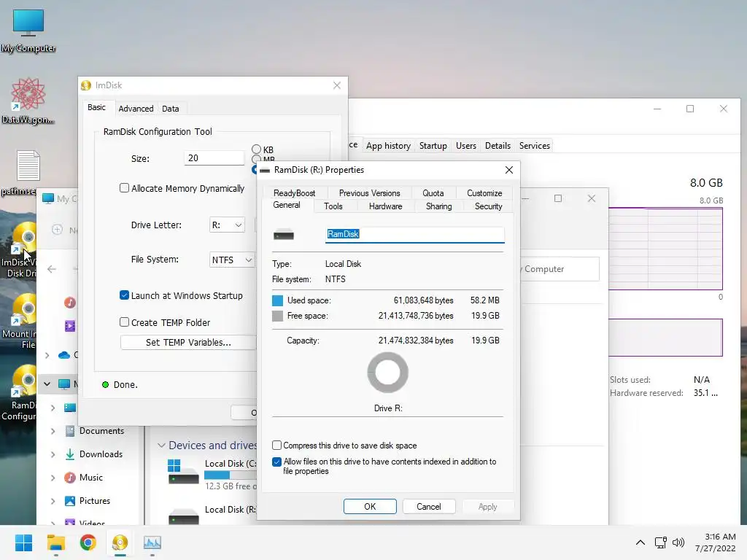Click the OneDrive cloud icon in sidebar
Screen dimensions: 747x560
coord(64,355)
